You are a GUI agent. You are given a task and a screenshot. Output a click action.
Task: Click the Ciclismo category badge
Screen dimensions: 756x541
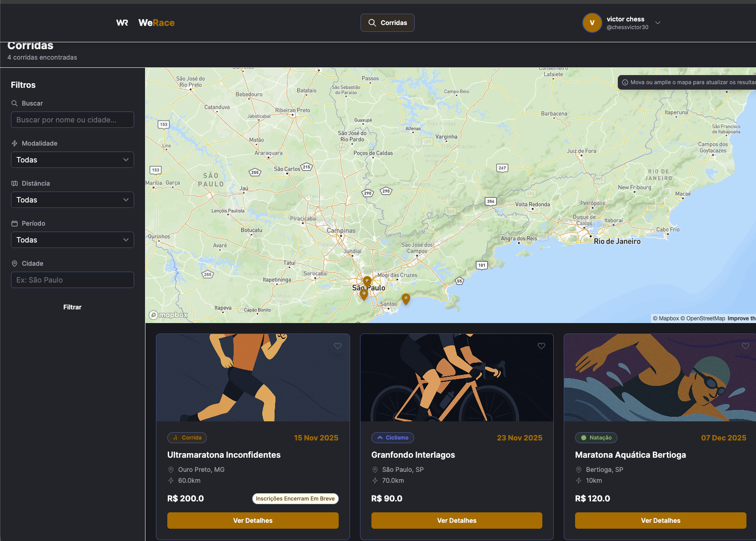click(392, 438)
